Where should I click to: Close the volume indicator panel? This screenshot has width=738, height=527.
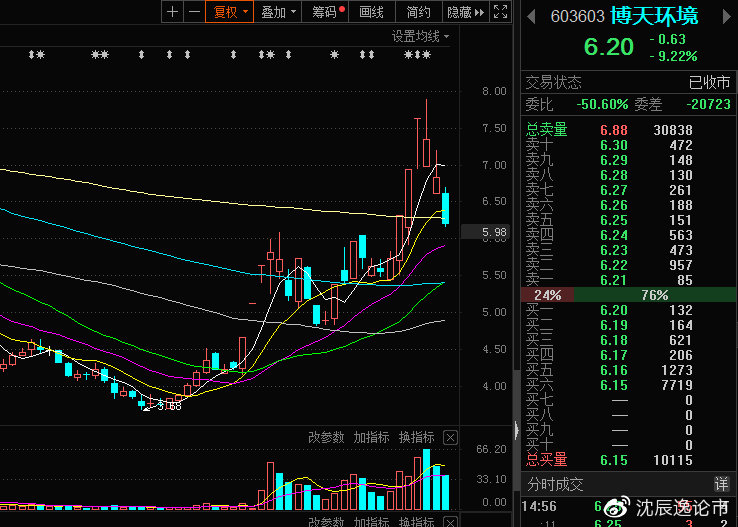pos(450,437)
